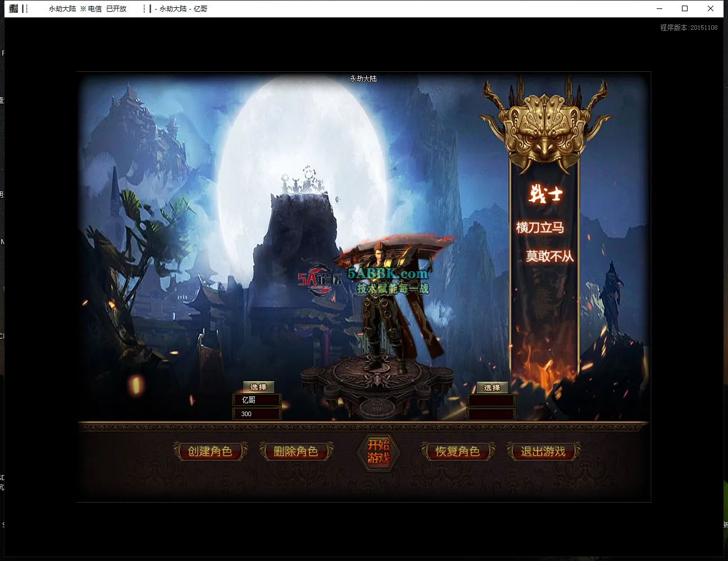Click the empty name field of second slot
Image resolution: width=728 pixels, height=561 pixels.
[x=491, y=400]
